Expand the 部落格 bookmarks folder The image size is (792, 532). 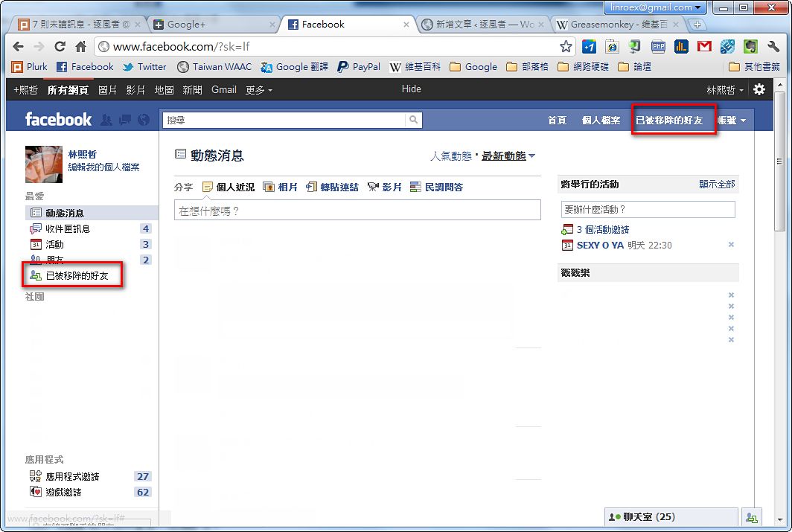[527, 67]
